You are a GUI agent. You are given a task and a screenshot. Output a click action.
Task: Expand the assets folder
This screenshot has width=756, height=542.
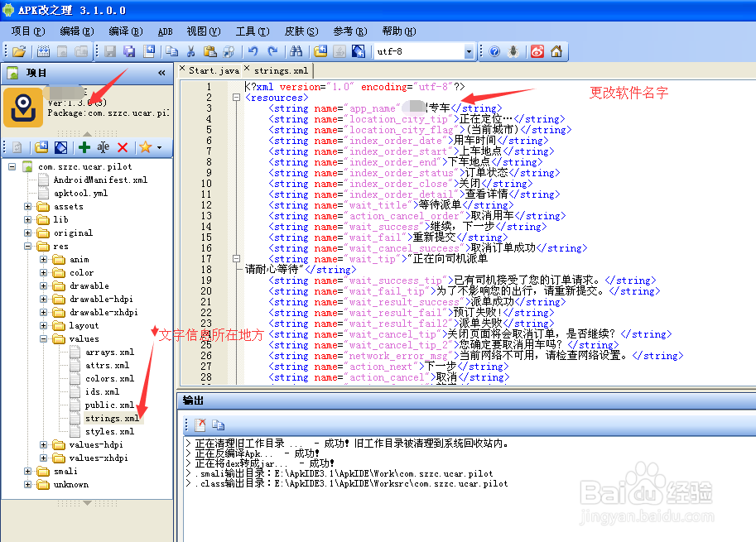[x=28, y=206]
